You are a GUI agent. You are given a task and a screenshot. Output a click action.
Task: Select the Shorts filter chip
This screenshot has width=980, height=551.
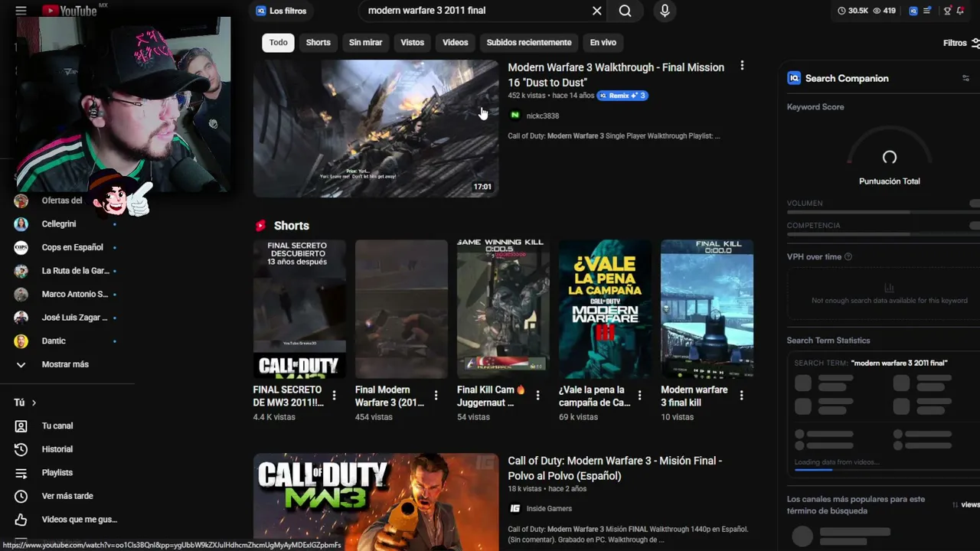click(x=318, y=43)
